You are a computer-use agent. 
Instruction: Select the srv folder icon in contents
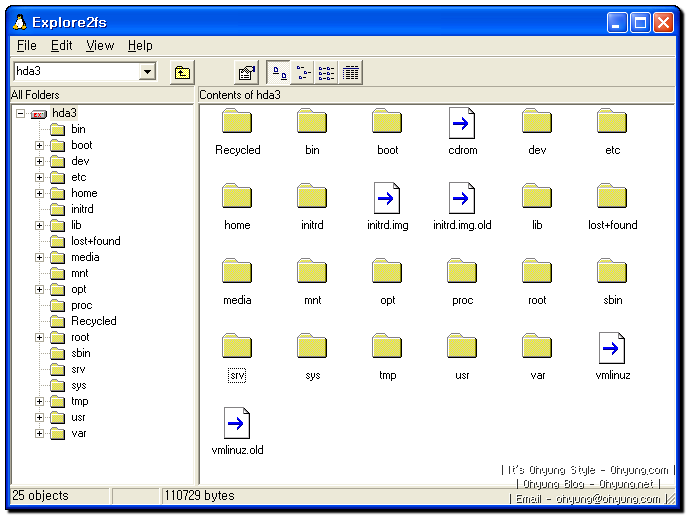point(237,346)
